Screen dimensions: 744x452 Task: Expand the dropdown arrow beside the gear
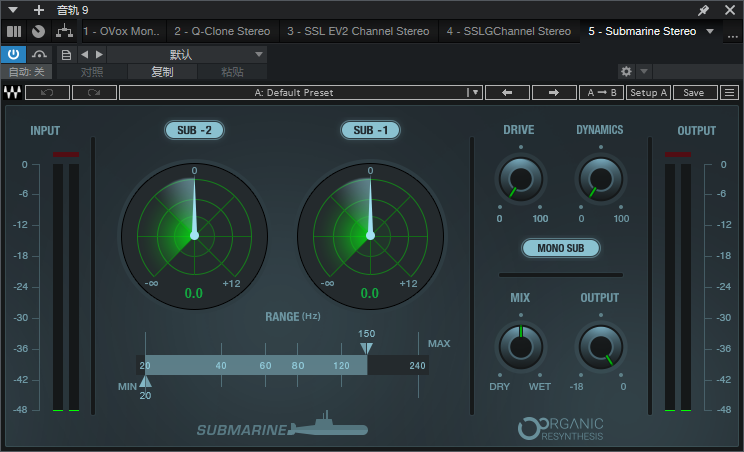644,71
